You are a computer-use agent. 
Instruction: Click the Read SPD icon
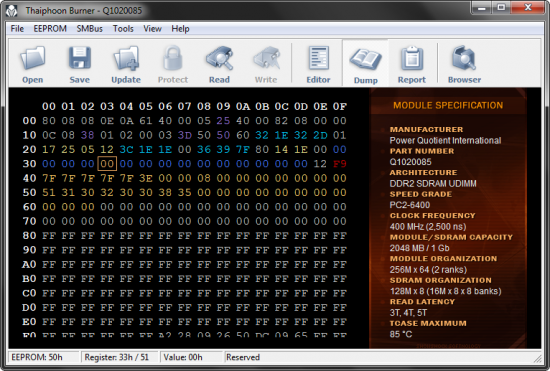[x=220, y=58]
